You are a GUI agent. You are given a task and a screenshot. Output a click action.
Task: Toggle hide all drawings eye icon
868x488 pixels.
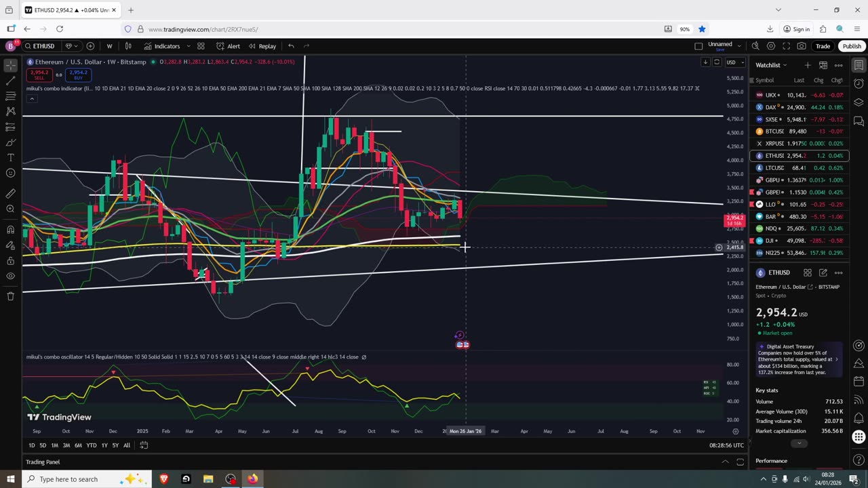click(10, 276)
